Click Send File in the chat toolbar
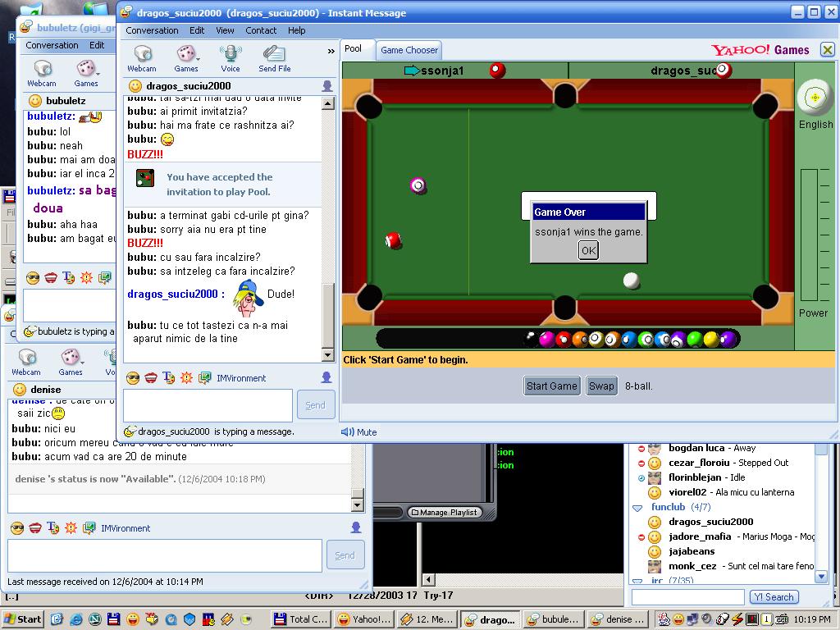The height and width of the screenshot is (630, 840). click(274, 58)
